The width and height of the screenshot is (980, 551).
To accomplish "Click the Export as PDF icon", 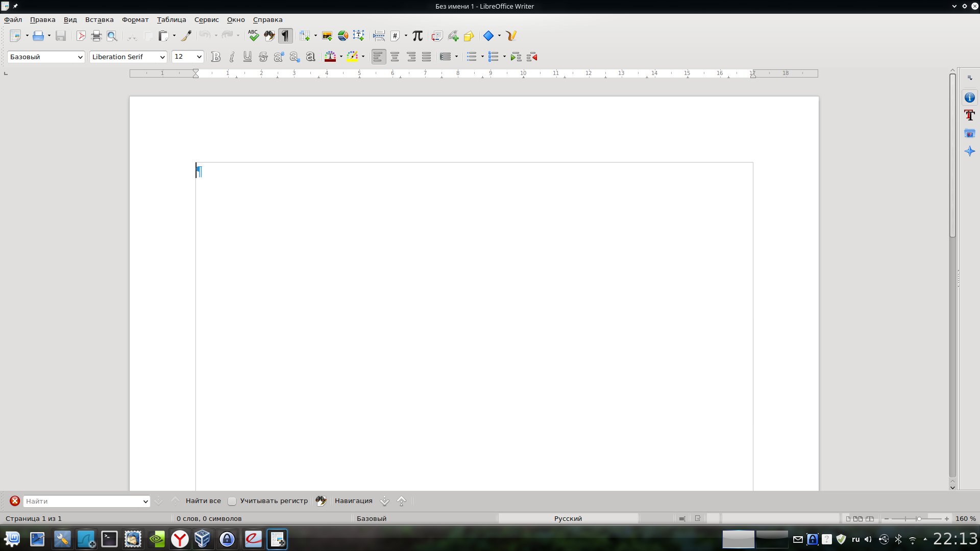I will 81,36.
